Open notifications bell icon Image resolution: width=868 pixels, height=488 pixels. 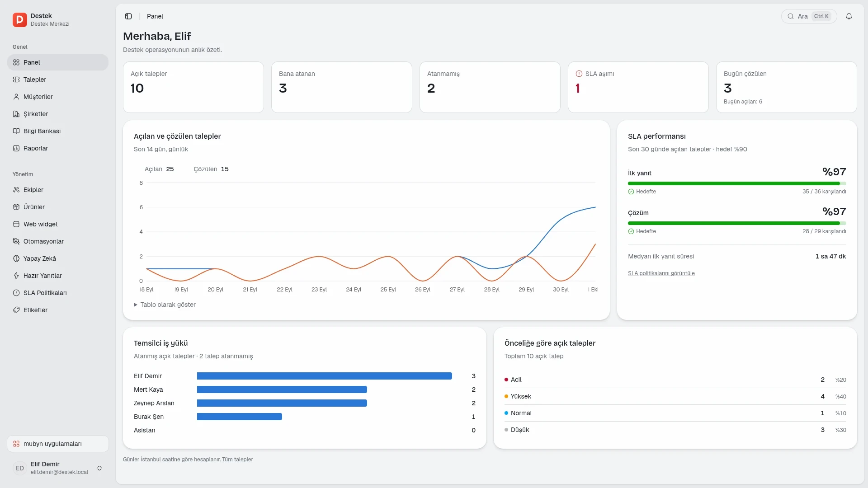[x=849, y=16]
